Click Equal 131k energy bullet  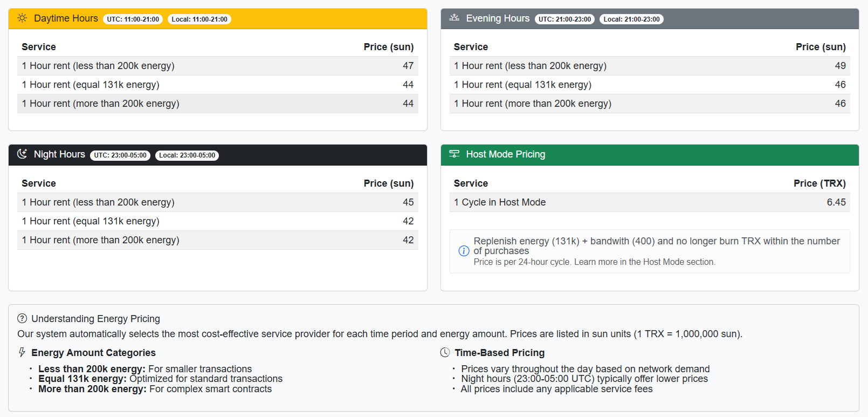160,379
